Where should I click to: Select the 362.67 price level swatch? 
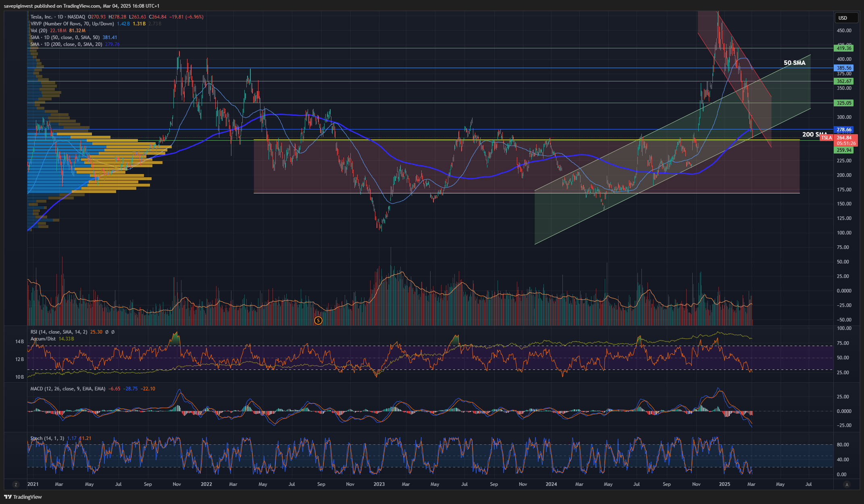(x=844, y=81)
